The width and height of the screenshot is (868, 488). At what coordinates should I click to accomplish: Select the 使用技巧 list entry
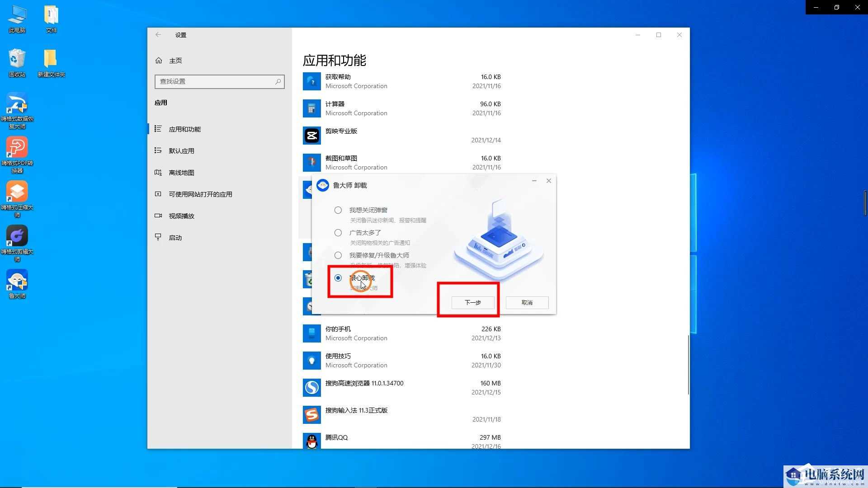(402, 361)
